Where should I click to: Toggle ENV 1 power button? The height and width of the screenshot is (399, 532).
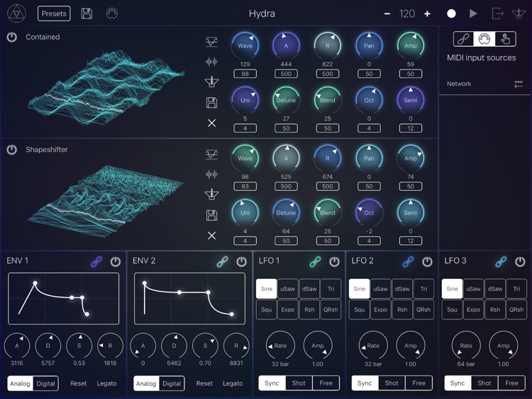tap(116, 261)
